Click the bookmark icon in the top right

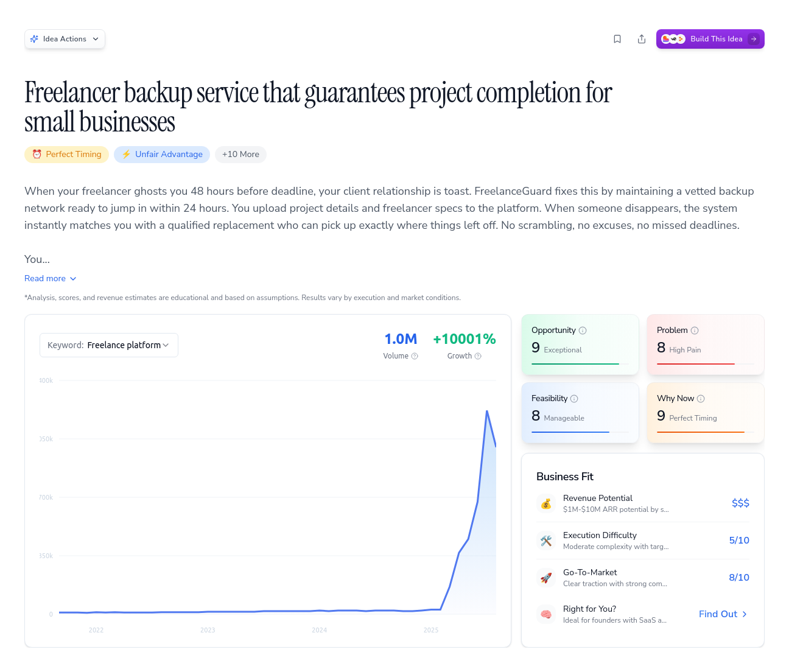click(x=617, y=38)
